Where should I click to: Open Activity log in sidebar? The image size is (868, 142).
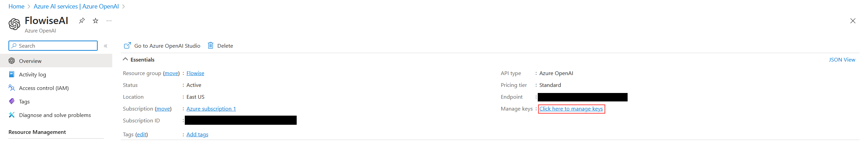tap(32, 74)
